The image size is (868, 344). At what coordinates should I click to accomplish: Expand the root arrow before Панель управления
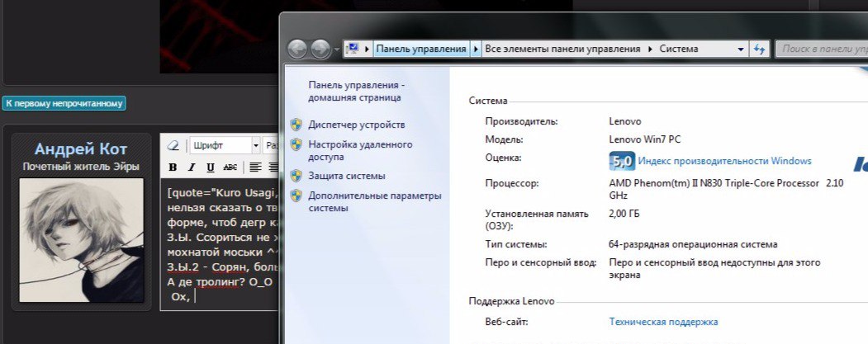click(367, 49)
